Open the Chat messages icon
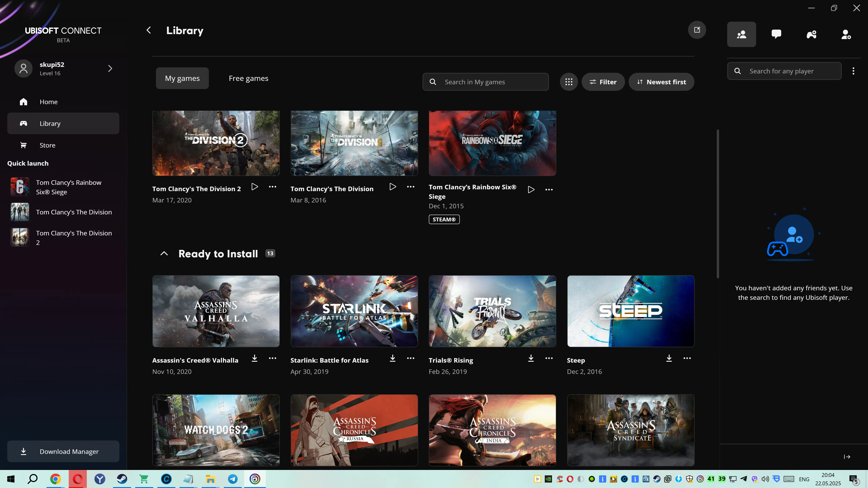The height and width of the screenshot is (488, 868). (x=776, y=34)
